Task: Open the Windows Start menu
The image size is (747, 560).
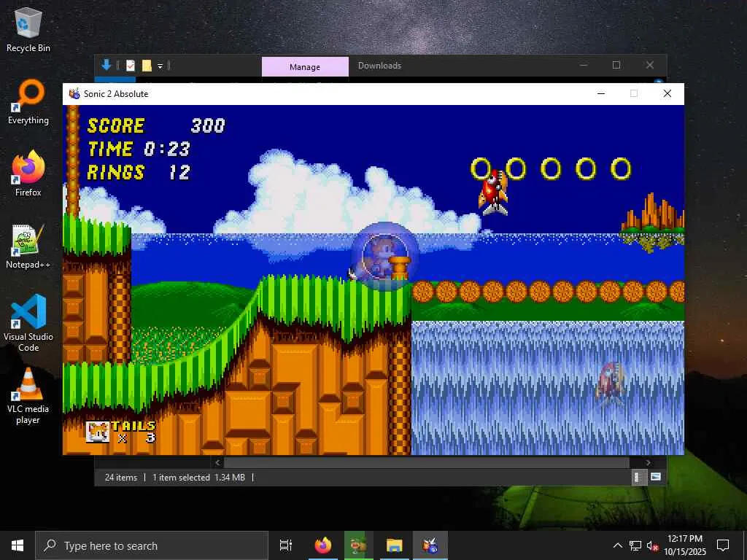Action: 18,545
